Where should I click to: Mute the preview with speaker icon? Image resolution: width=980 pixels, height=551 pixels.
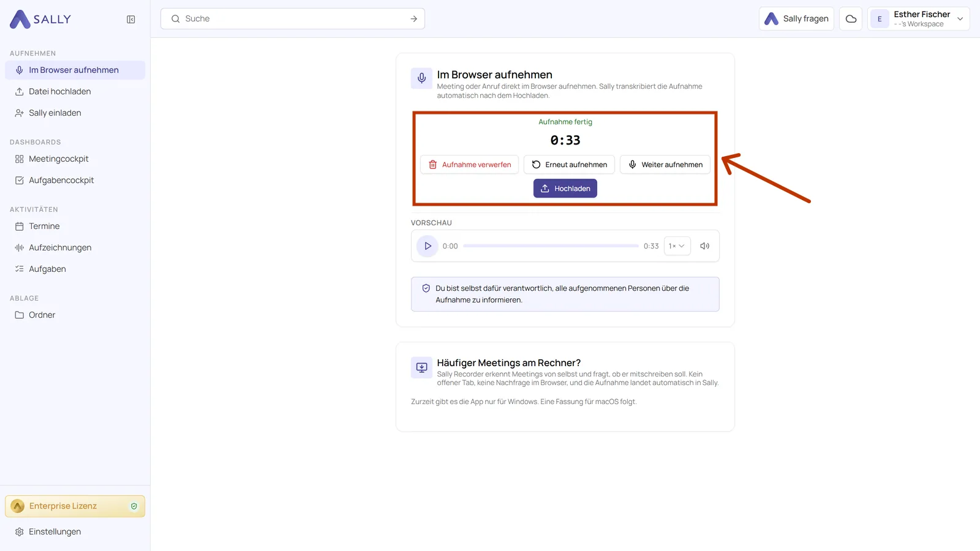(x=705, y=246)
